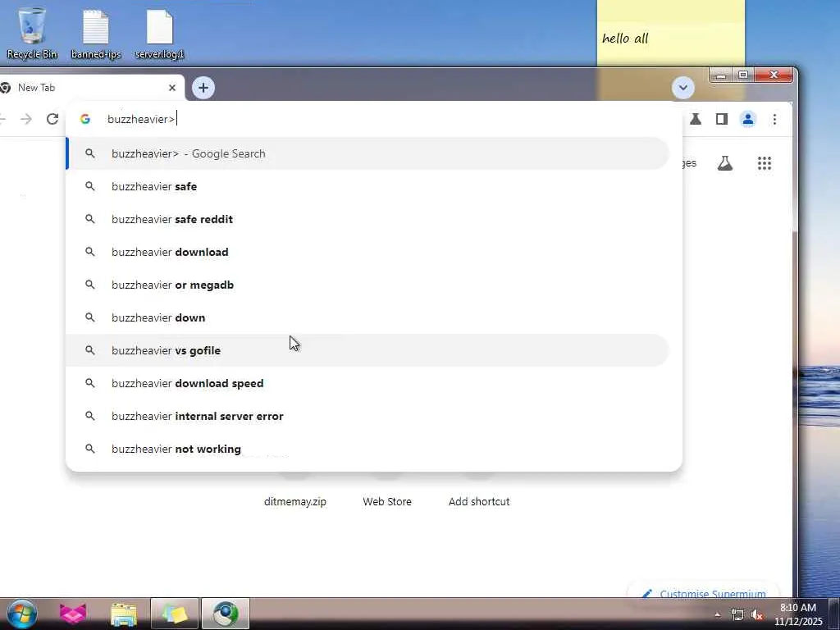Open the clock showing 8:10 AM
840x630 pixels.
coord(798,614)
